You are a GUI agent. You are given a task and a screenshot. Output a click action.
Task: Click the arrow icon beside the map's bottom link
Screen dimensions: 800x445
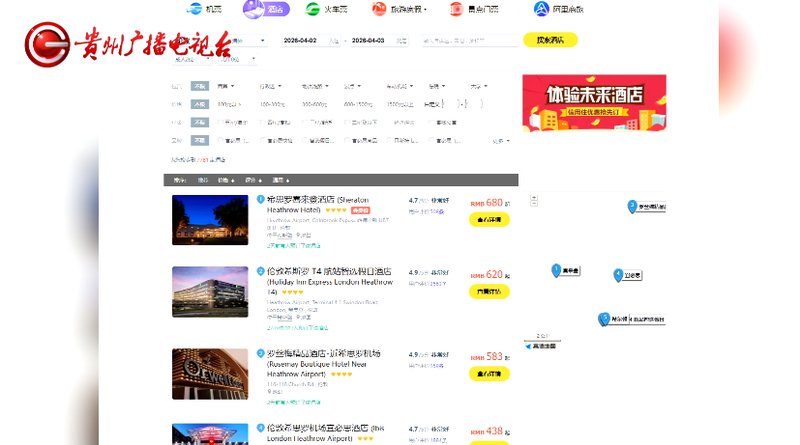point(528,346)
